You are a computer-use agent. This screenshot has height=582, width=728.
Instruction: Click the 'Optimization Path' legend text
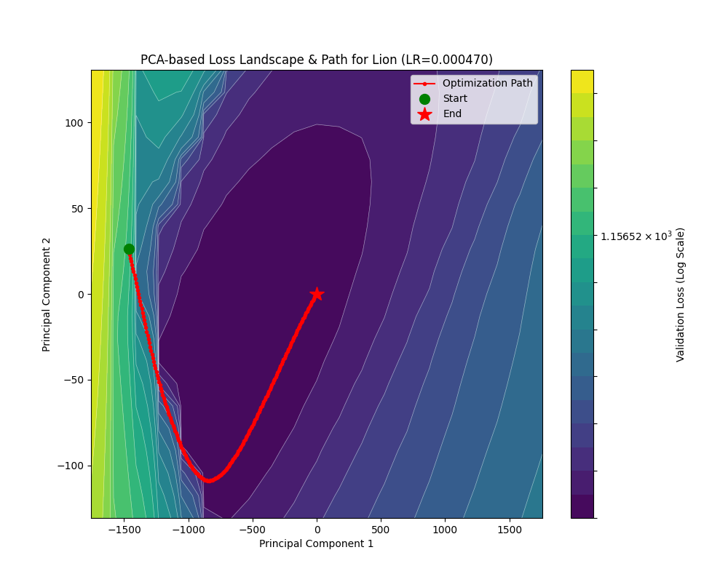(487, 84)
